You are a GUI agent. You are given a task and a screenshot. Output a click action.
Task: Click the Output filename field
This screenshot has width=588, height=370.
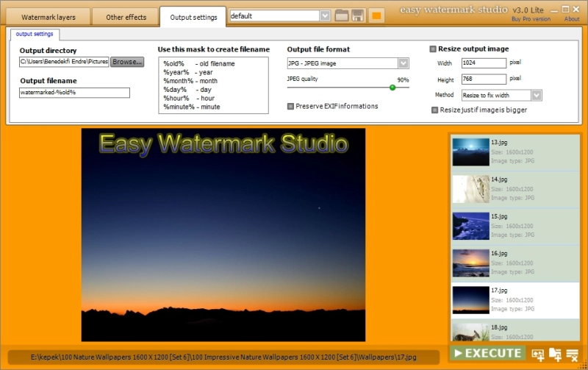pyautogui.click(x=75, y=93)
